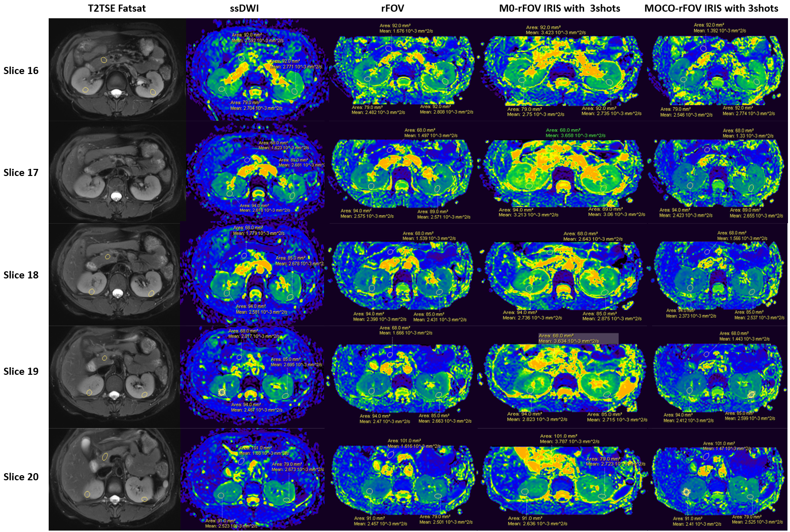Select the rFOV column header
Image resolution: width=790 pixels, height=532 pixels.
(393, 8)
